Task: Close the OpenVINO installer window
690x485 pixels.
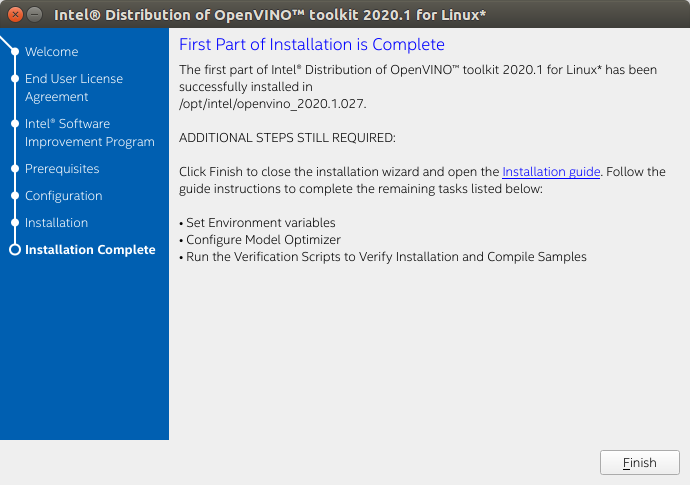Action: (x=13, y=15)
